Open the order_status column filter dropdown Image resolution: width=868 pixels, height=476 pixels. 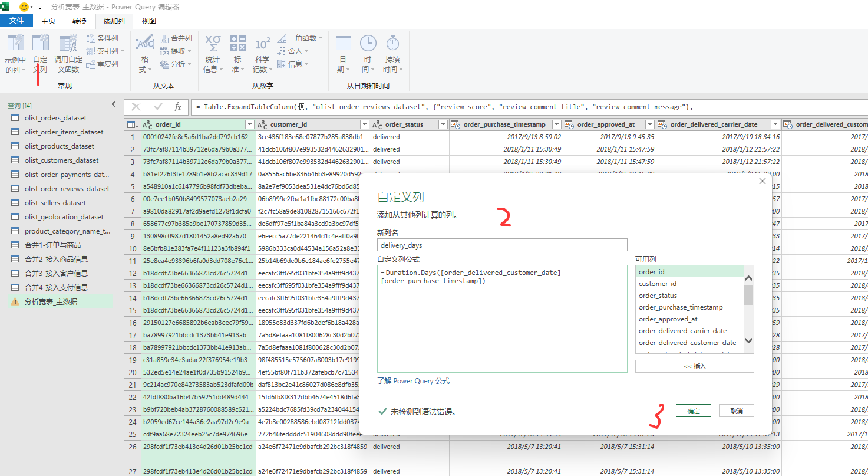click(443, 124)
